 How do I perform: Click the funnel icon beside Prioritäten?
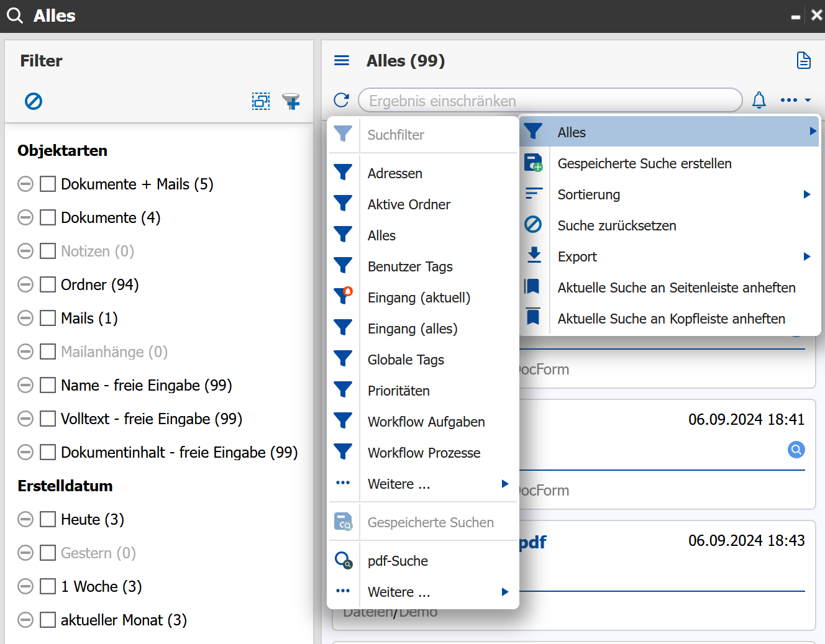[x=343, y=389]
